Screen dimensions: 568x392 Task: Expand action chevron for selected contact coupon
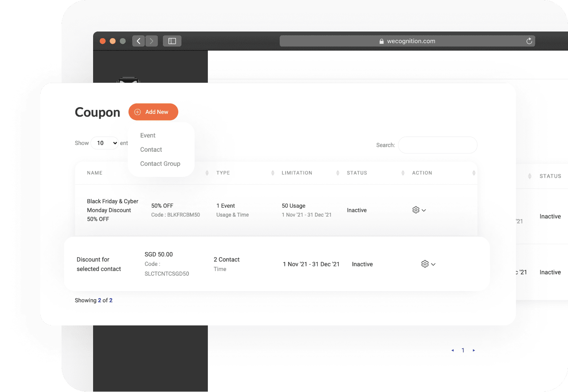click(x=433, y=264)
